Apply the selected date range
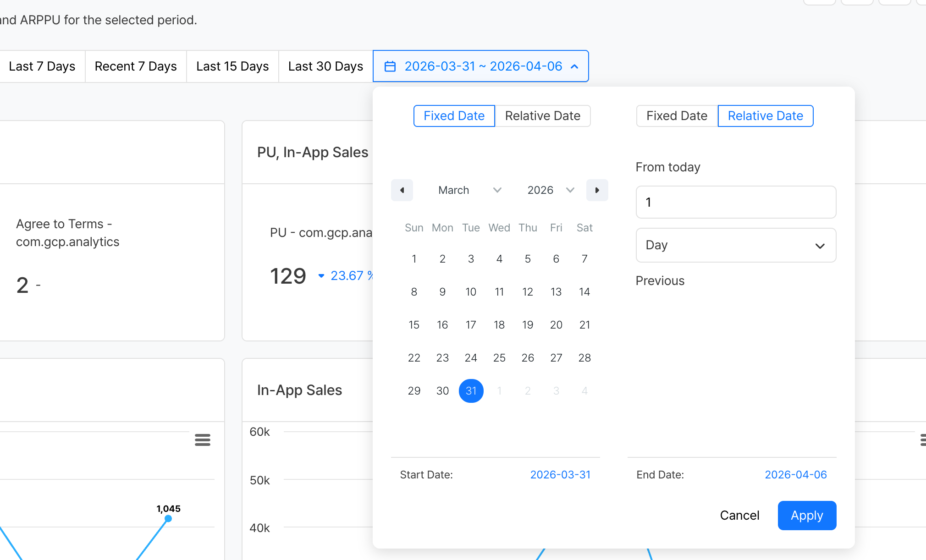 tap(807, 516)
